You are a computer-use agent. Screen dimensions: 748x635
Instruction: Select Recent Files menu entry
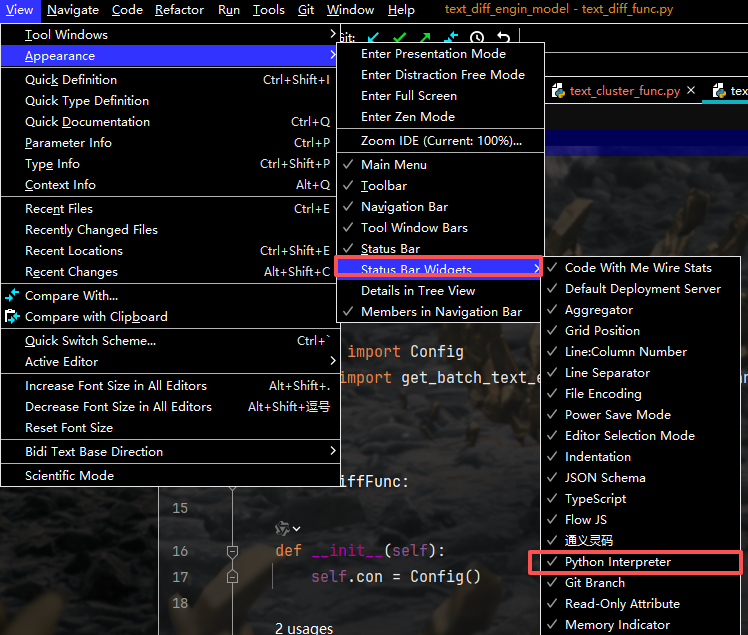[x=169, y=208]
